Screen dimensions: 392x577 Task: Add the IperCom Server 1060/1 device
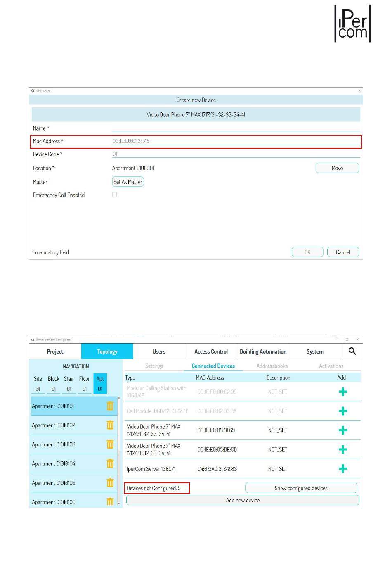tap(342, 469)
